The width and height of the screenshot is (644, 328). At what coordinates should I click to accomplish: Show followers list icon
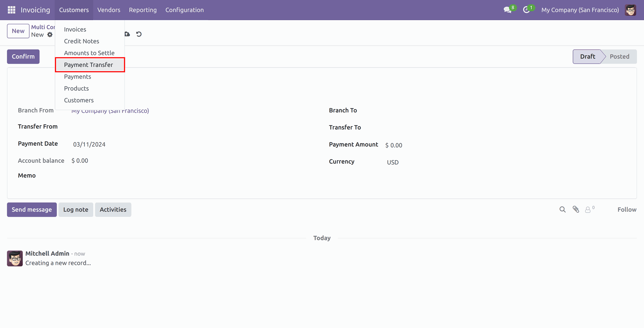[x=588, y=209]
